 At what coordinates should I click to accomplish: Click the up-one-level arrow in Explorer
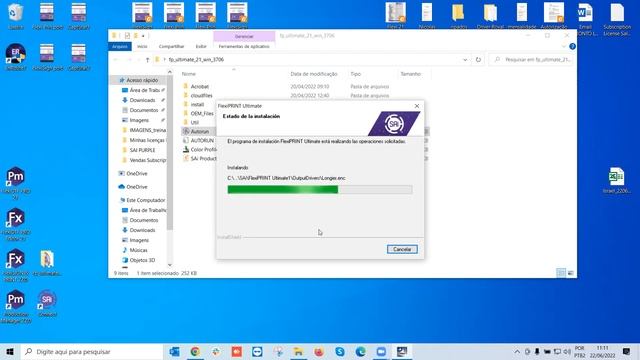[x=147, y=60]
